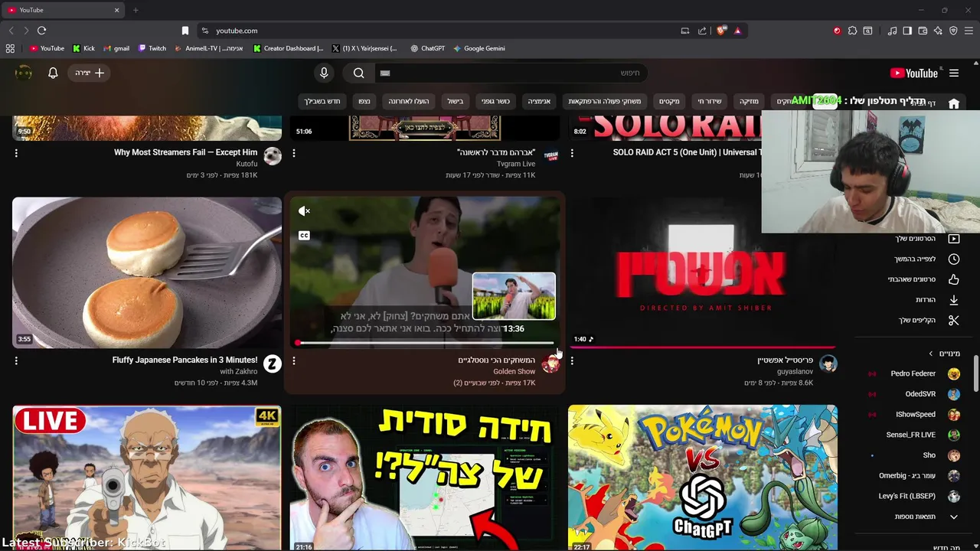Select the 'אנימציה' filter chip
Viewport: 980px width, 551px height.
539,101
